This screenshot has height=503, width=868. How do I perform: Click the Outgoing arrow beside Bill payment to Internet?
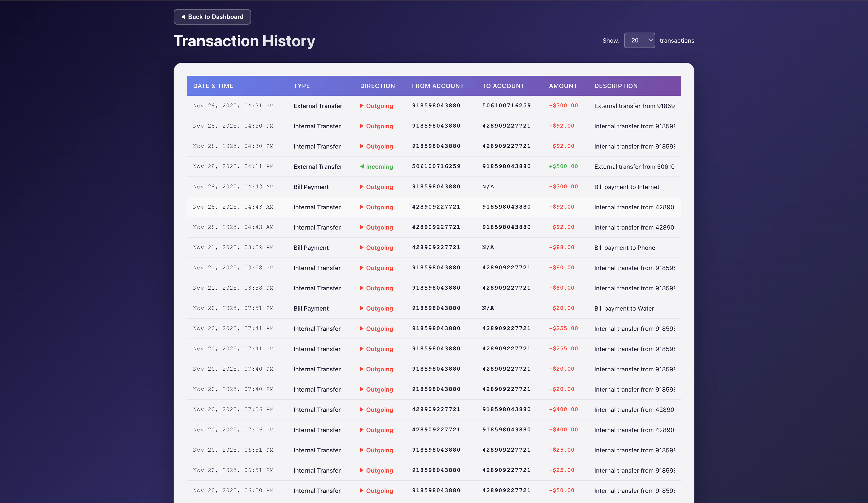point(362,187)
